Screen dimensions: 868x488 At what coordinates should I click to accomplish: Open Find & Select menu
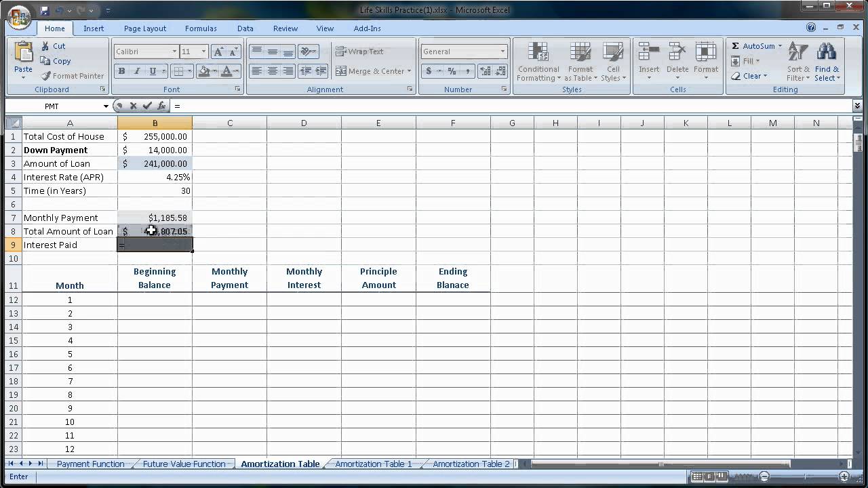tap(827, 62)
